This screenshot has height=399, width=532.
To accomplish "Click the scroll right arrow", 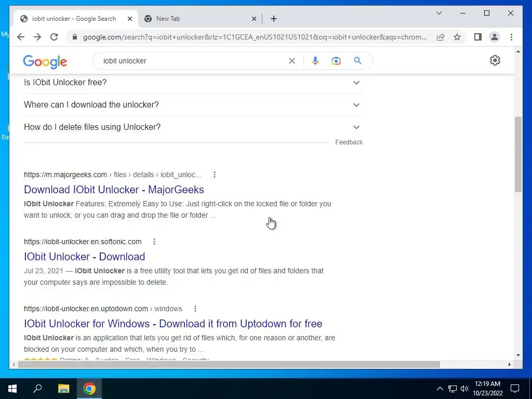I will point(510,365).
